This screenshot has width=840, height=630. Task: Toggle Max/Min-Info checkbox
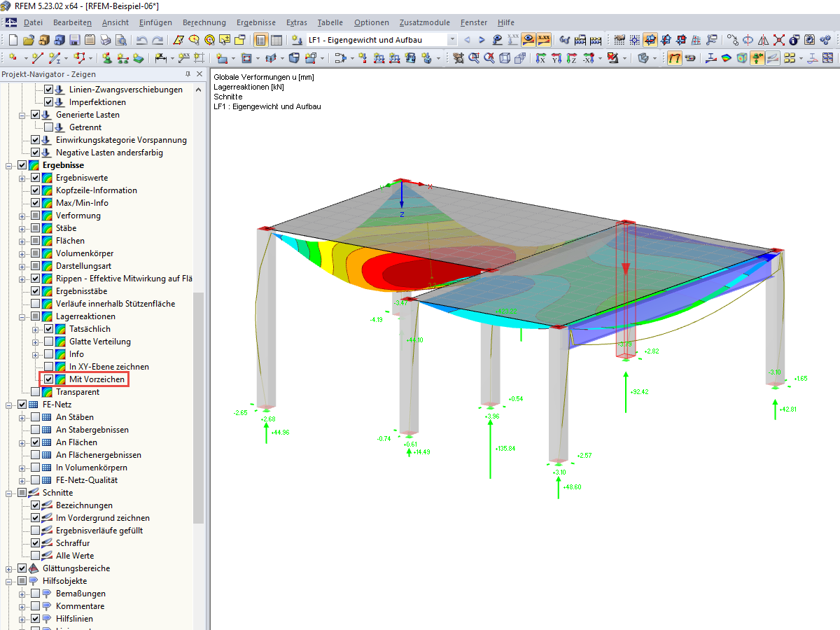[36, 203]
